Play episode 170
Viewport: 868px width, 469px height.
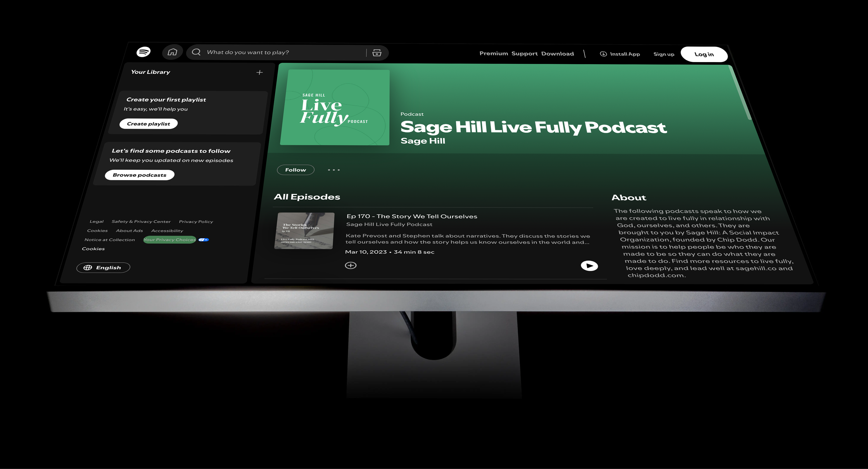tap(589, 266)
